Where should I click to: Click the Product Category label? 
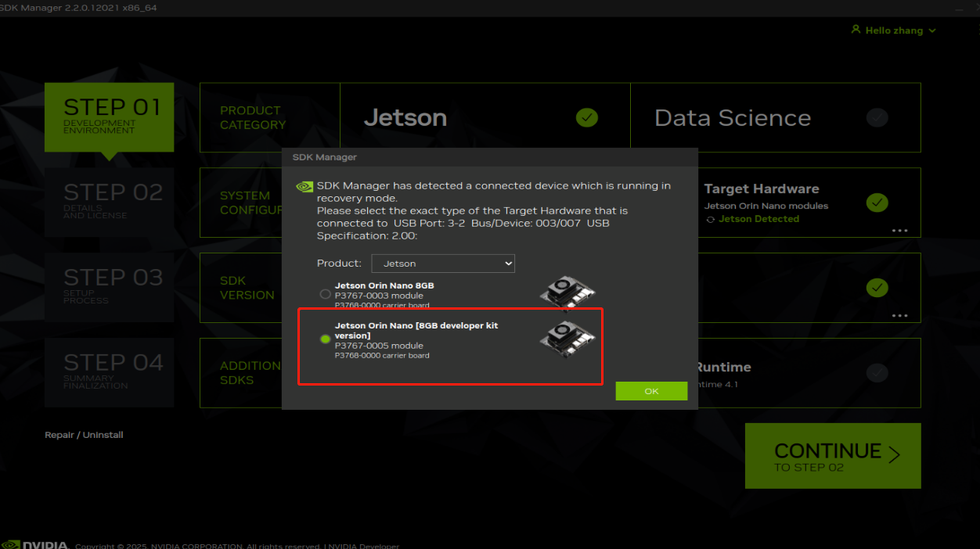click(253, 117)
